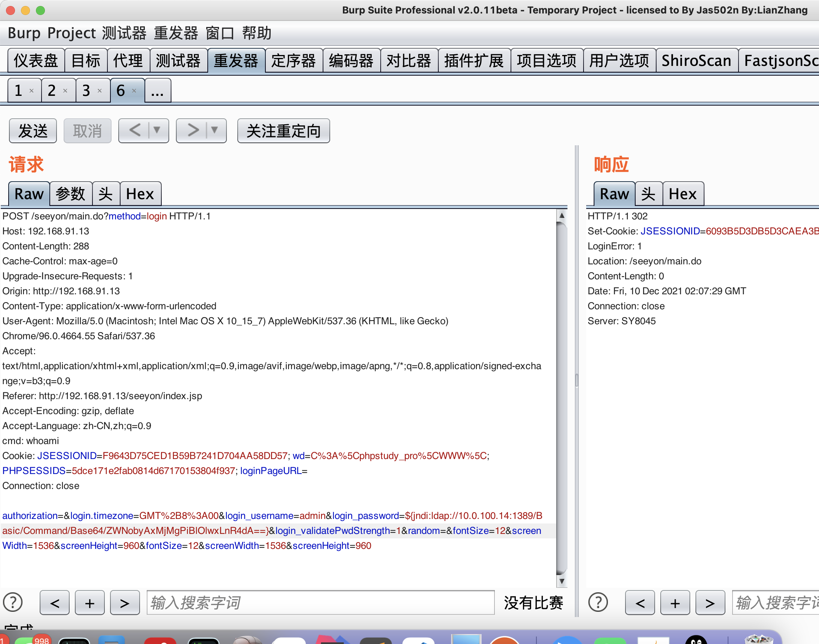The height and width of the screenshot is (644, 819).
Task: Click 'Location: /seeyon/main.do' response header
Action: [x=645, y=261]
